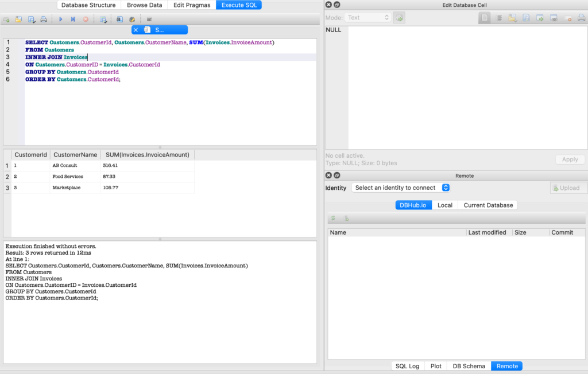588x374 pixels.
Task: Save the results view icon
Action: pyautogui.click(x=103, y=20)
